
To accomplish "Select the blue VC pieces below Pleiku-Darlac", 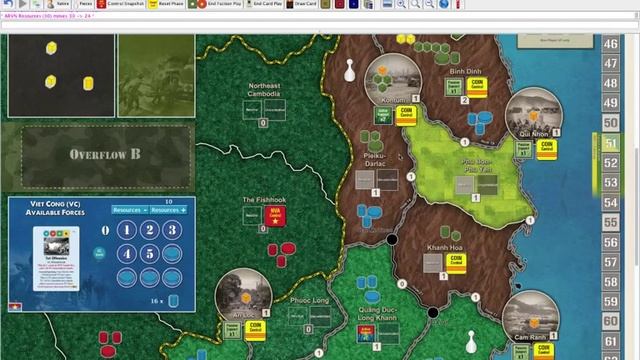I will pyautogui.click(x=369, y=216).
